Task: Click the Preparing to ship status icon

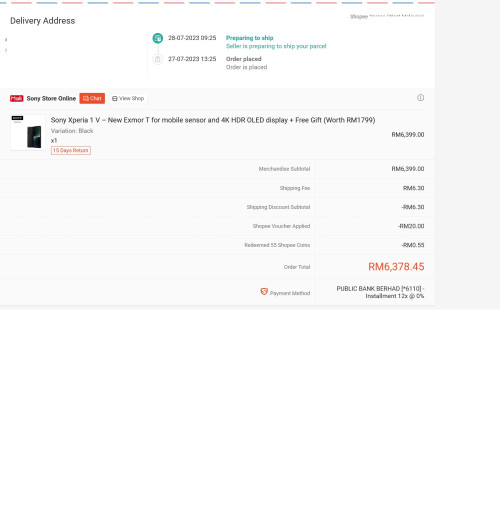Action: (158, 38)
